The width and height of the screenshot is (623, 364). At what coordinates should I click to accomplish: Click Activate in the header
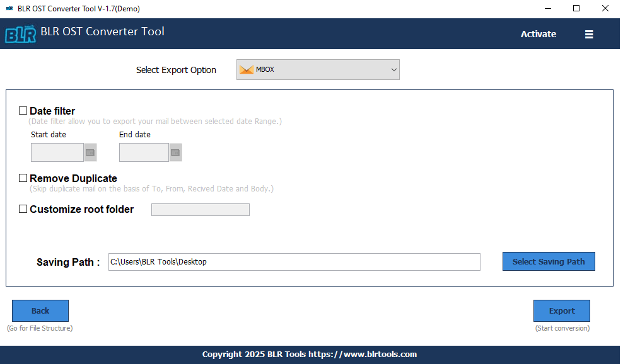coord(539,34)
